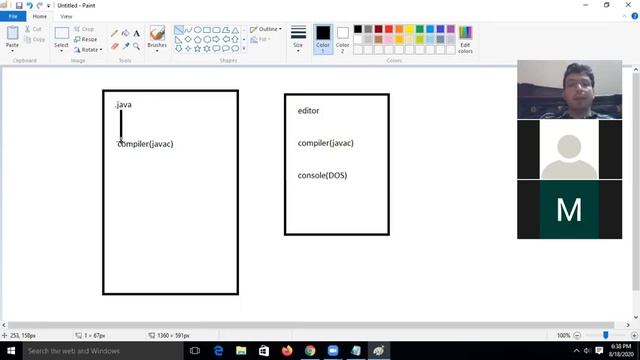Click the zoom out minus button
This screenshot has width=640, height=360.
pyautogui.click(x=577, y=336)
